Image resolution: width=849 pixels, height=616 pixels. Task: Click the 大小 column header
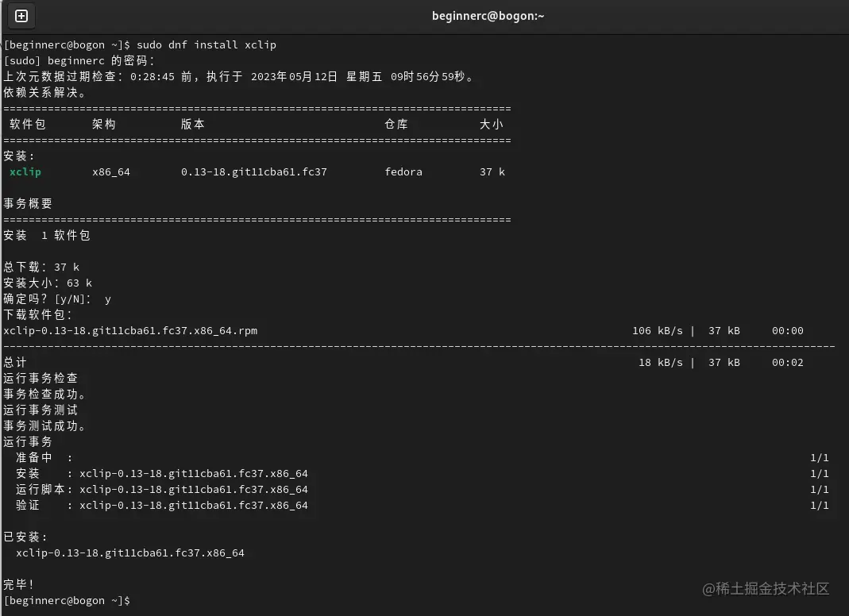[x=492, y=125]
